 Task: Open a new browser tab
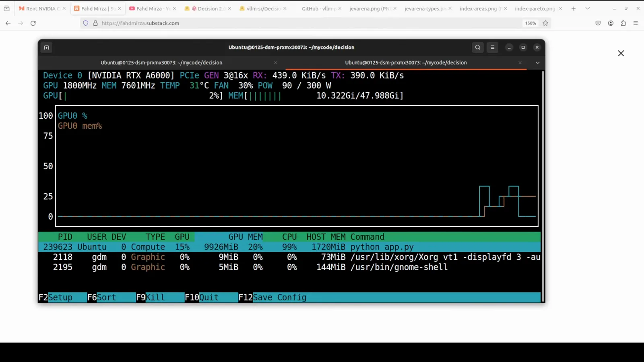tap(574, 8)
